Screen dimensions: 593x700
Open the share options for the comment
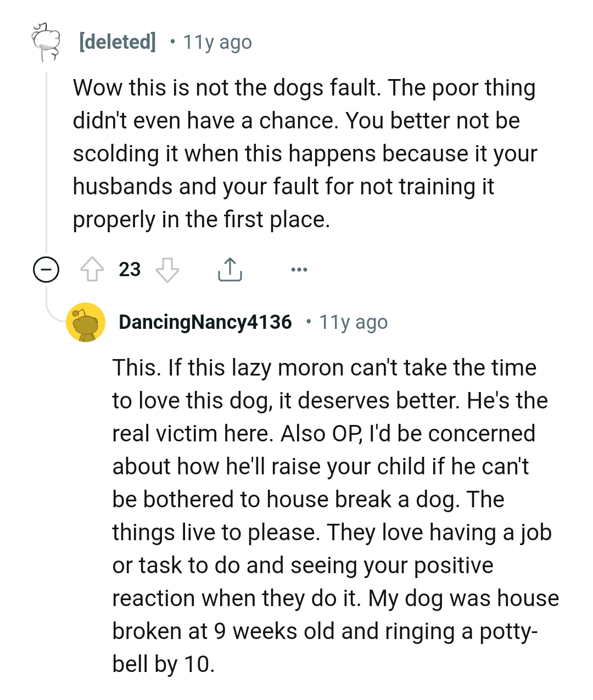(x=230, y=268)
